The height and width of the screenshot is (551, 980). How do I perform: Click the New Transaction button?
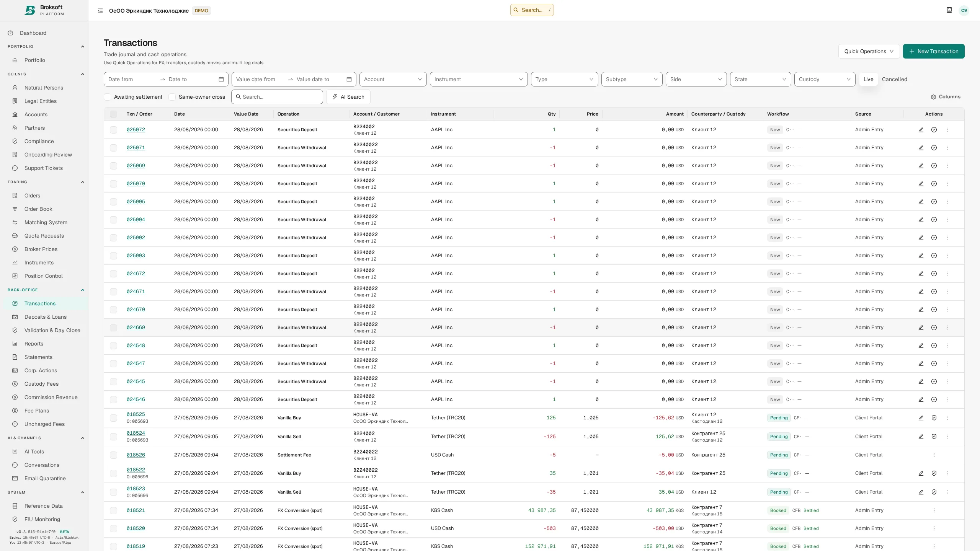[934, 51]
